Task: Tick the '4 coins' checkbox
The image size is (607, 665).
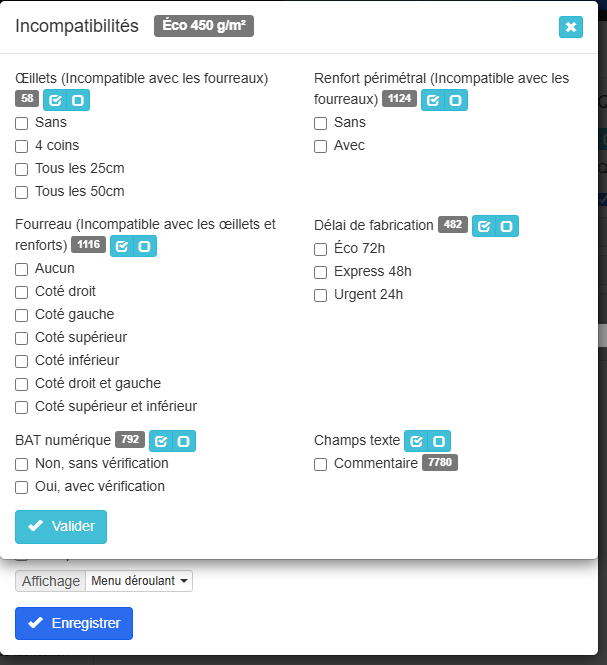Action: (22, 146)
